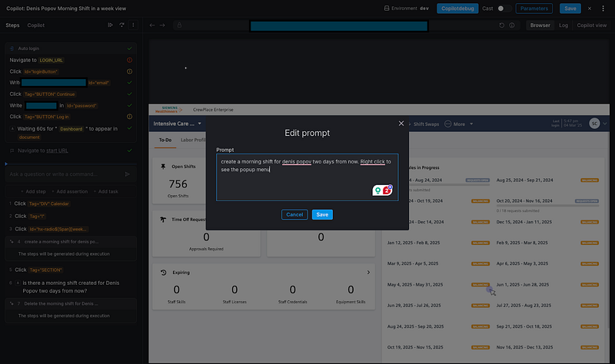Click the Open Shifts pin icon
The width and height of the screenshot is (615, 364).
(x=163, y=167)
